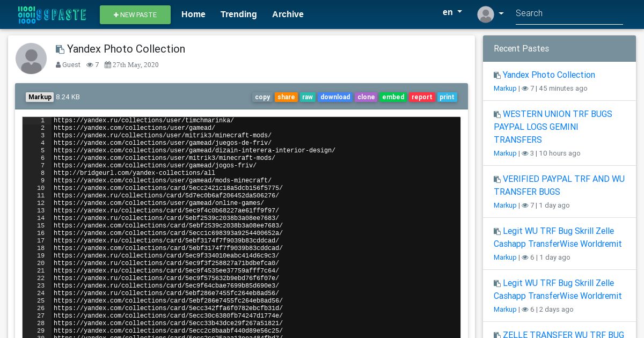Click code line 12 online-games URL
644x338 pixels.
(159, 203)
